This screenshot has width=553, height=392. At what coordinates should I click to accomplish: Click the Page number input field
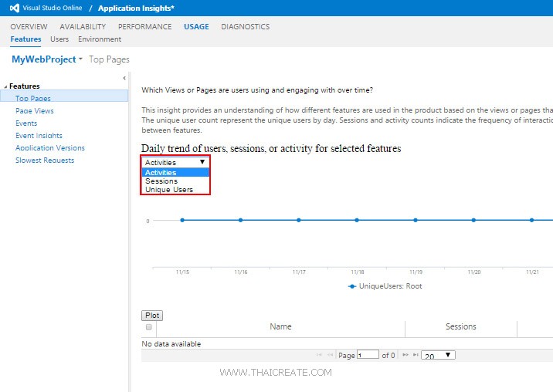(x=368, y=355)
